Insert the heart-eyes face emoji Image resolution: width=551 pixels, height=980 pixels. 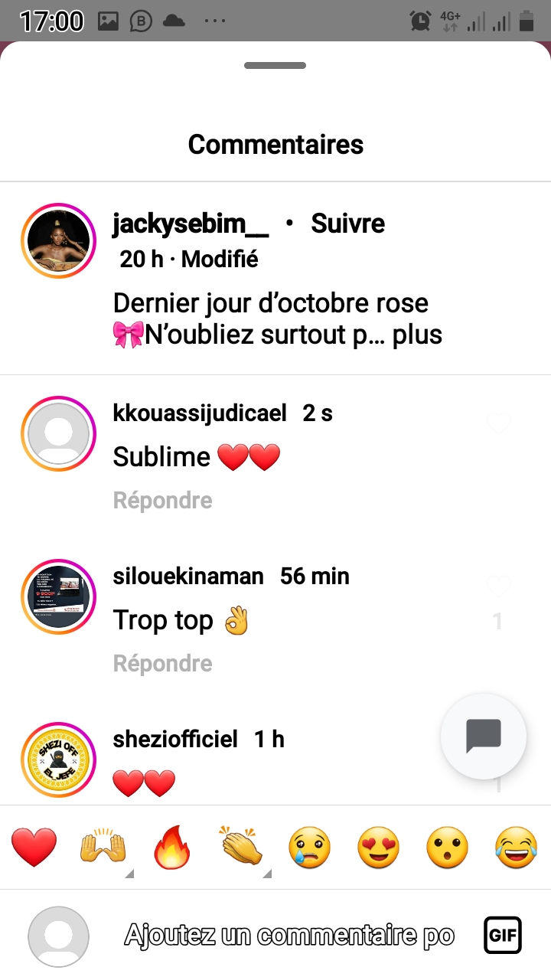379,848
